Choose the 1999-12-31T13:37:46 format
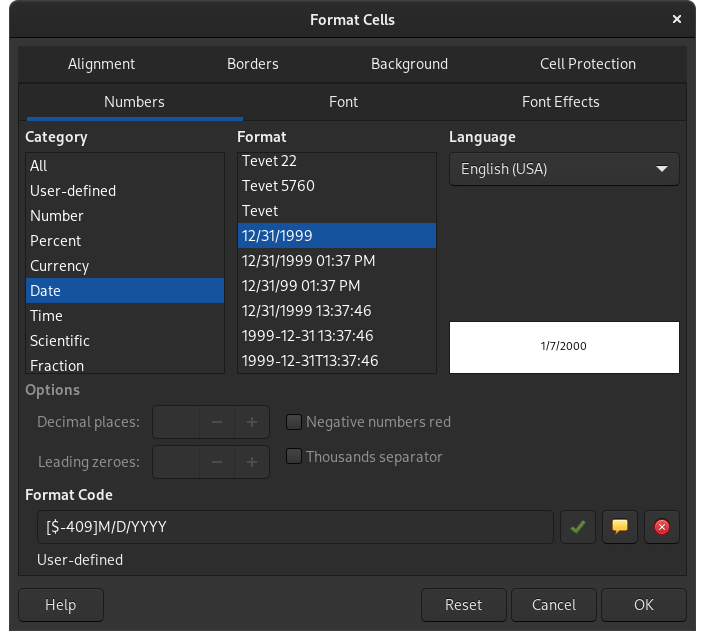The height and width of the screenshot is (640, 705). tap(337, 361)
